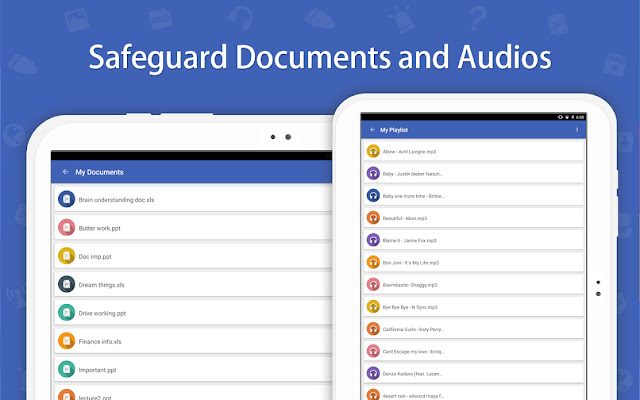Select the file name Drive working.ppt
Image resolution: width=640 pixels, height=400 pixels.
point(102,313)
